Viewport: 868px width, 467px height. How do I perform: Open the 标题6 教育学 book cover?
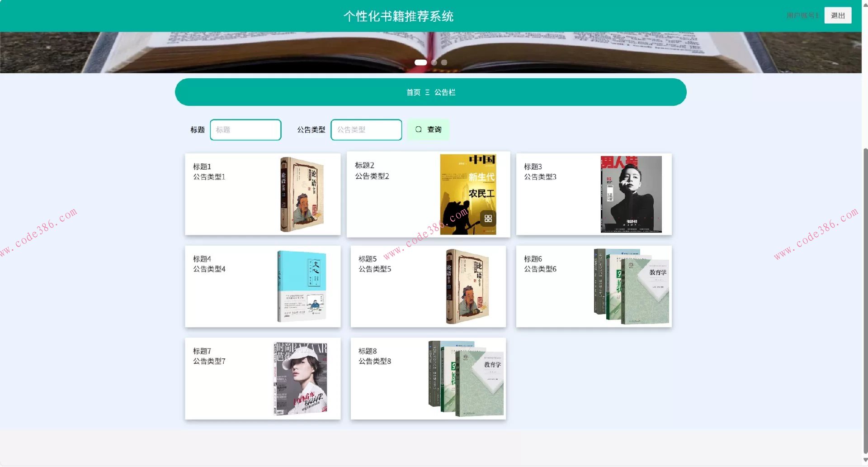click(x=632, y=286)
